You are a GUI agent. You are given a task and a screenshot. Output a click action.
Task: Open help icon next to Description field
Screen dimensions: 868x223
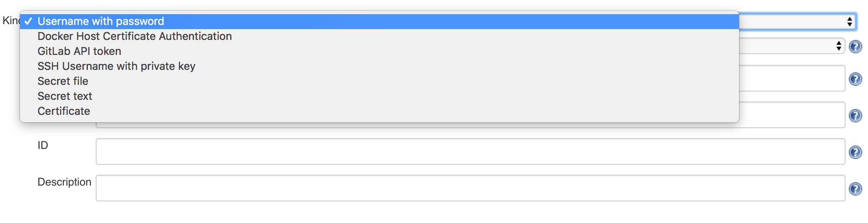pos(855,189)
